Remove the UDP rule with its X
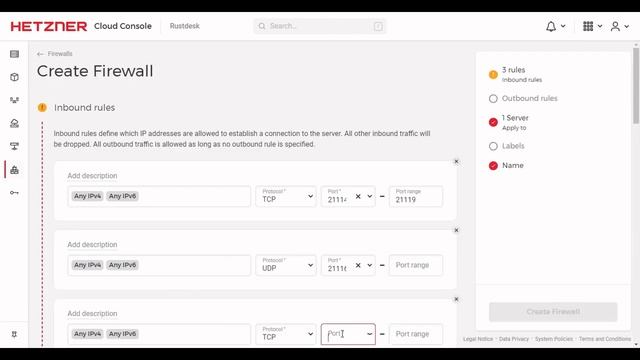Image resolution: width=640 pixels, height=360 pixels. [x=456, y=230]
